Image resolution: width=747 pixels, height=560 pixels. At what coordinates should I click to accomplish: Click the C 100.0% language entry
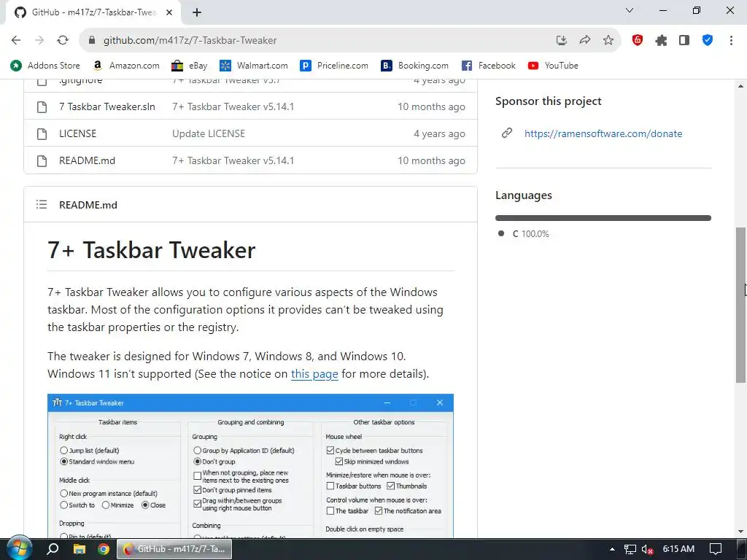(524, 234)
